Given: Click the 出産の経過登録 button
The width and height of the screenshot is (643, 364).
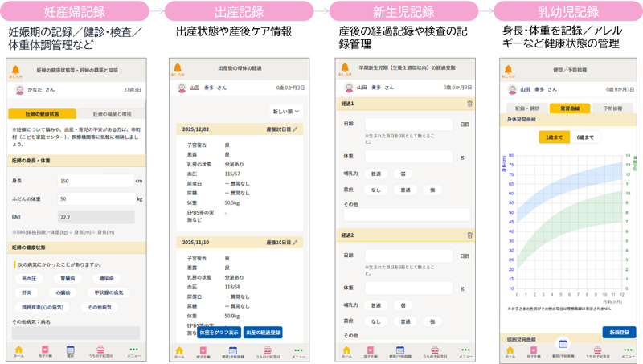Looking at the screenshot, I should click(263, 332).
